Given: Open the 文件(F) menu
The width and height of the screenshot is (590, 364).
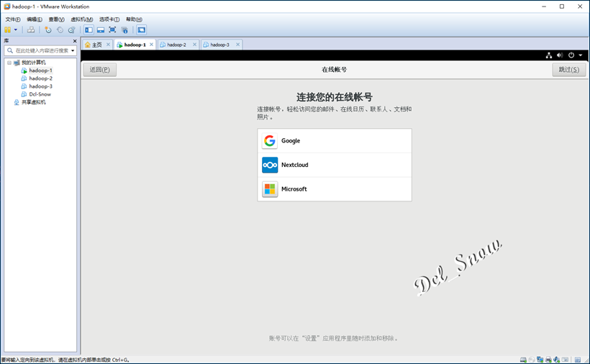Looking at the screenshot, I should (x=13, y=19).
